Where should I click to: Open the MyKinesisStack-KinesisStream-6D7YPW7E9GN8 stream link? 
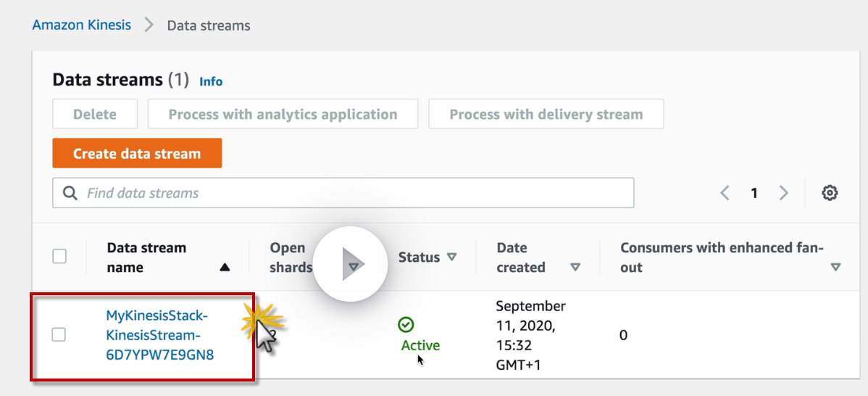click(x=160, y=335)
